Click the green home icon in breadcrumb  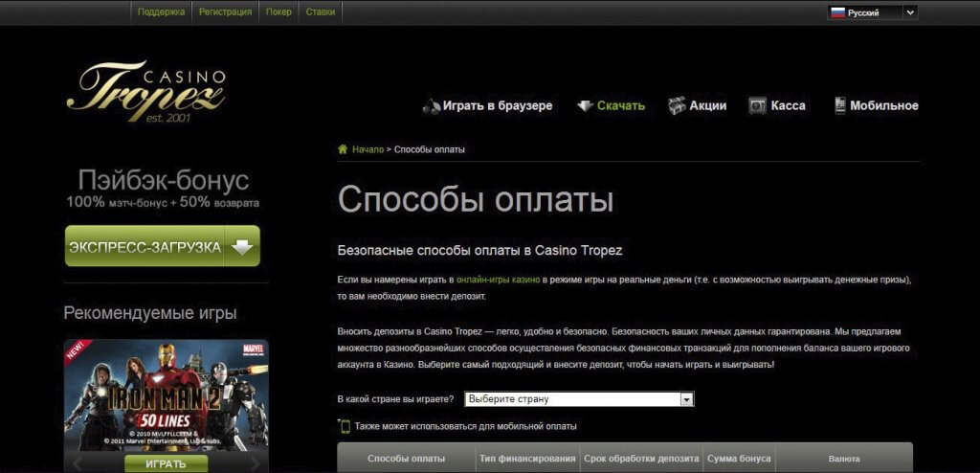click(x=343, y=149)
